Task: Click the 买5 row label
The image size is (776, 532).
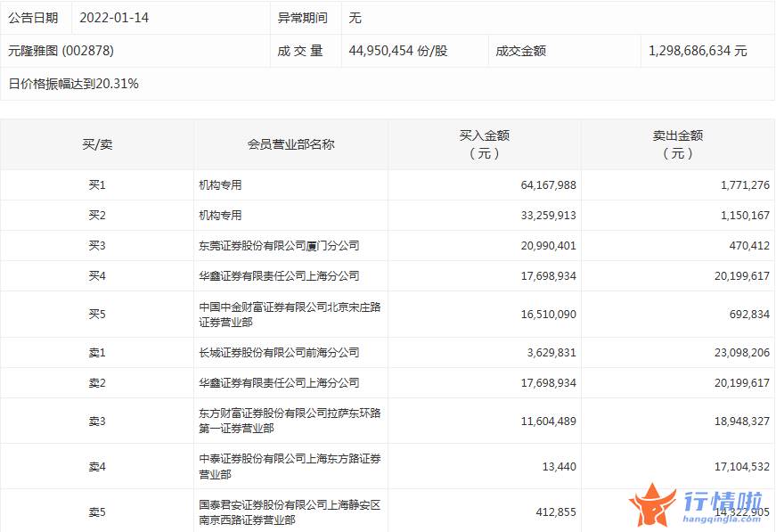Action: (97, 315)
